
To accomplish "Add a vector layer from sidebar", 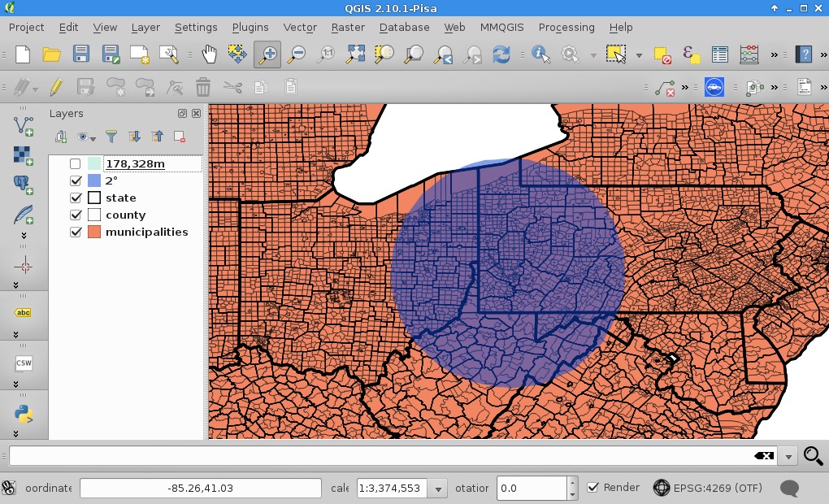I will coord(24,125).
